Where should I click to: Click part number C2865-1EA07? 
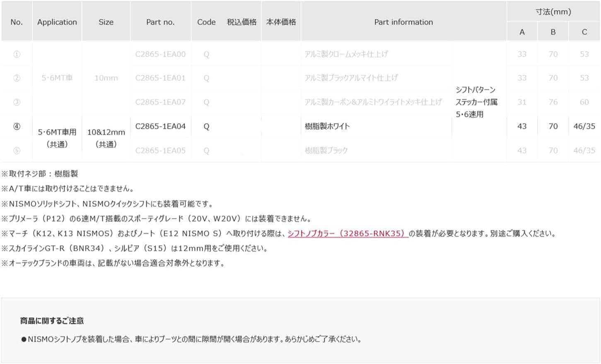160,102
